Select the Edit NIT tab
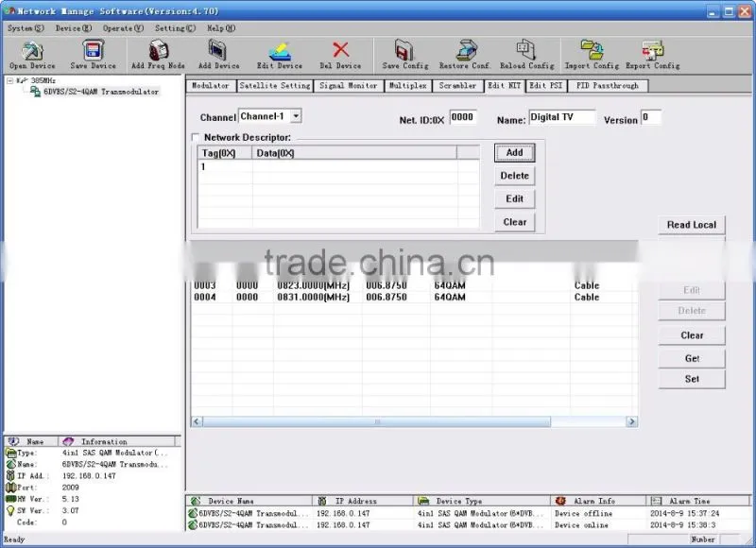Image resolution: width=756 pixels, height=548 pixels. 505,85
